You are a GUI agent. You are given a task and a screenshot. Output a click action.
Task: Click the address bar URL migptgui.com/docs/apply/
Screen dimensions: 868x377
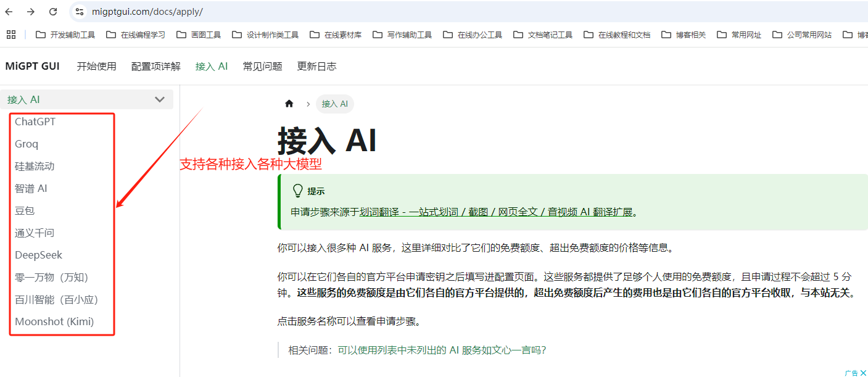point(147,12)
